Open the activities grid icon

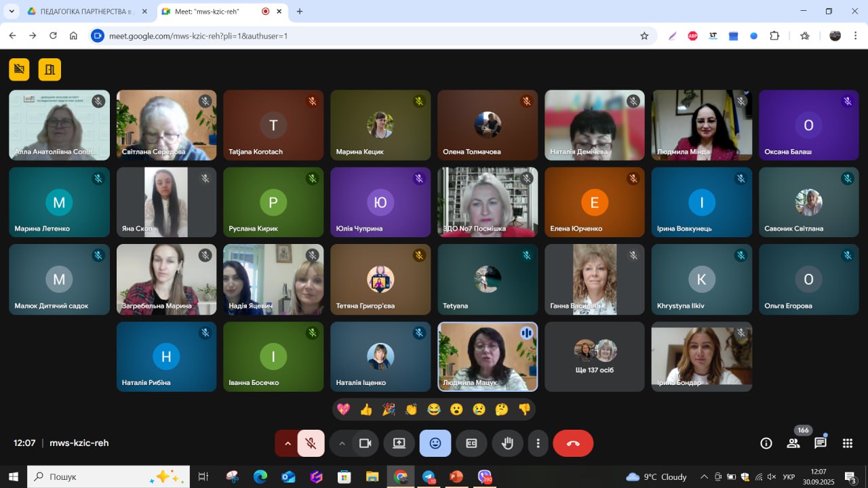pyautogui.click(x=847, y=443)
